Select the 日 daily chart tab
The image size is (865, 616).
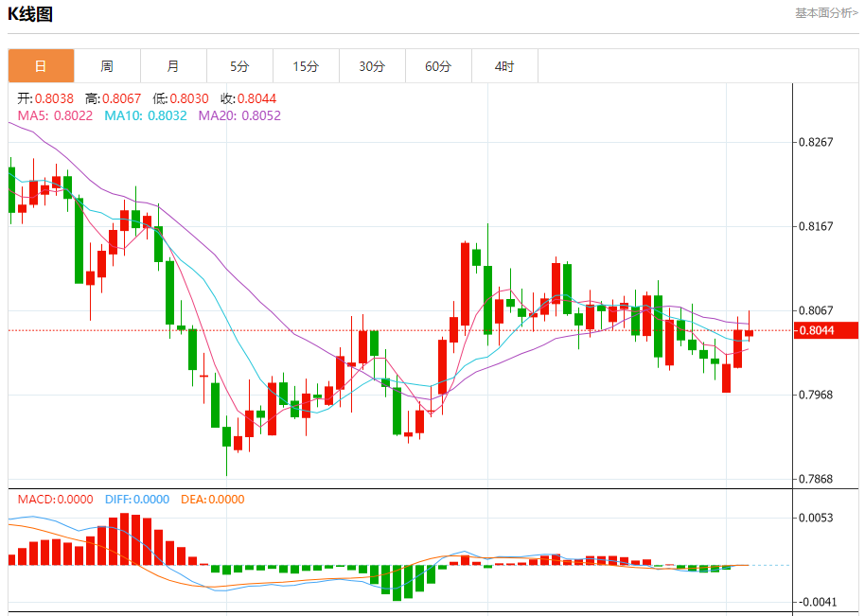tap(41, 66)
